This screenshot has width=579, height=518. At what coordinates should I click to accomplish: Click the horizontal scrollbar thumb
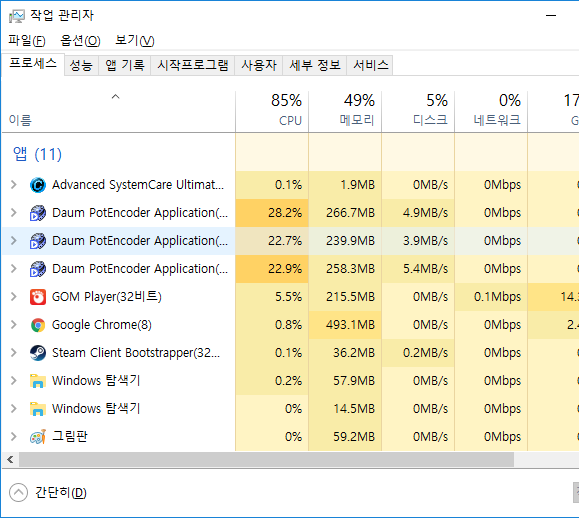pyautogui.click(x=266, y=460)
